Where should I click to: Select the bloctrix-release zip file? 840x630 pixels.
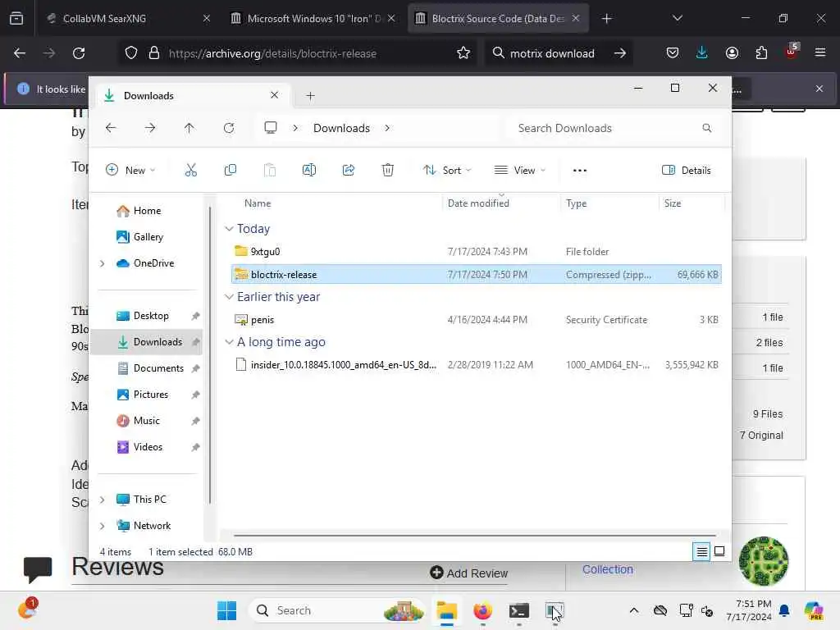tap(477, 274)
